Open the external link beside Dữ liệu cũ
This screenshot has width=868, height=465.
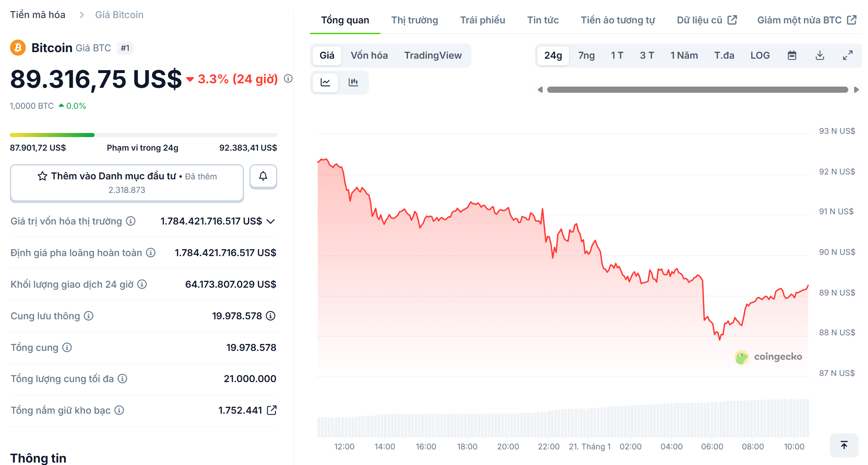[733, 19]
